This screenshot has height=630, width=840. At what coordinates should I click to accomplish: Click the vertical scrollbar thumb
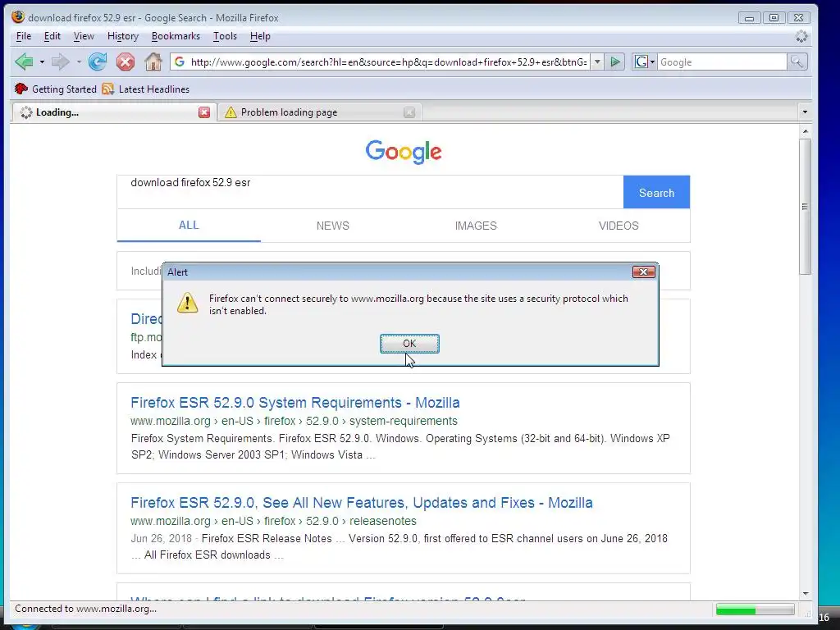(805, 207)
